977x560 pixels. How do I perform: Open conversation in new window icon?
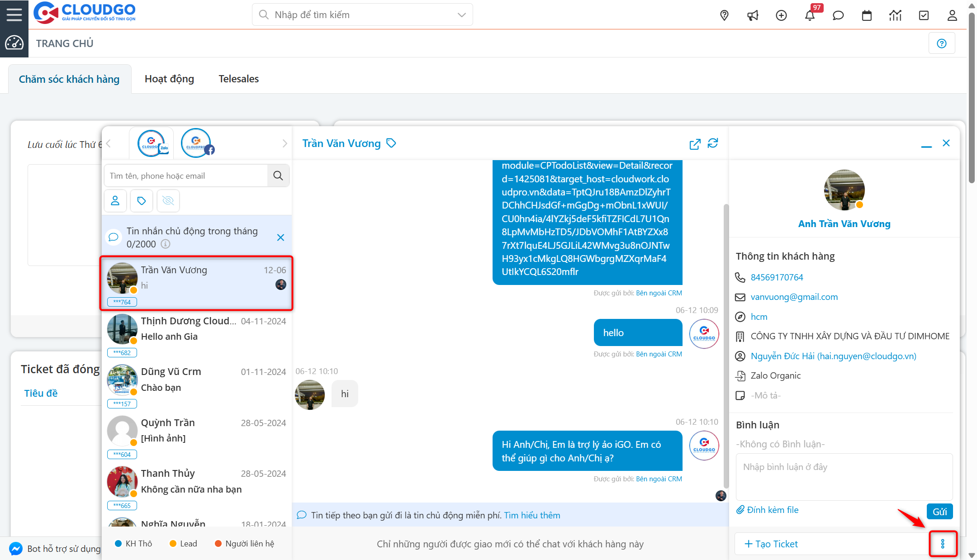(695, 143)
